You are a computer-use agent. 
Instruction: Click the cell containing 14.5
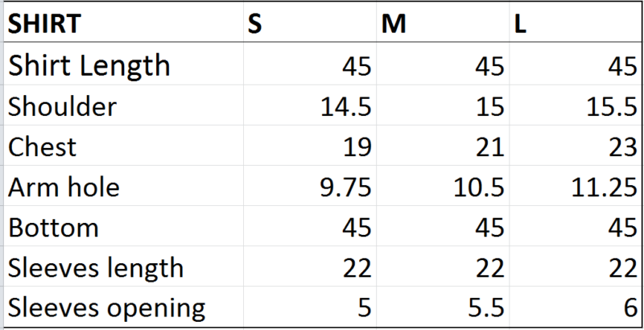(x=310, y=105)
